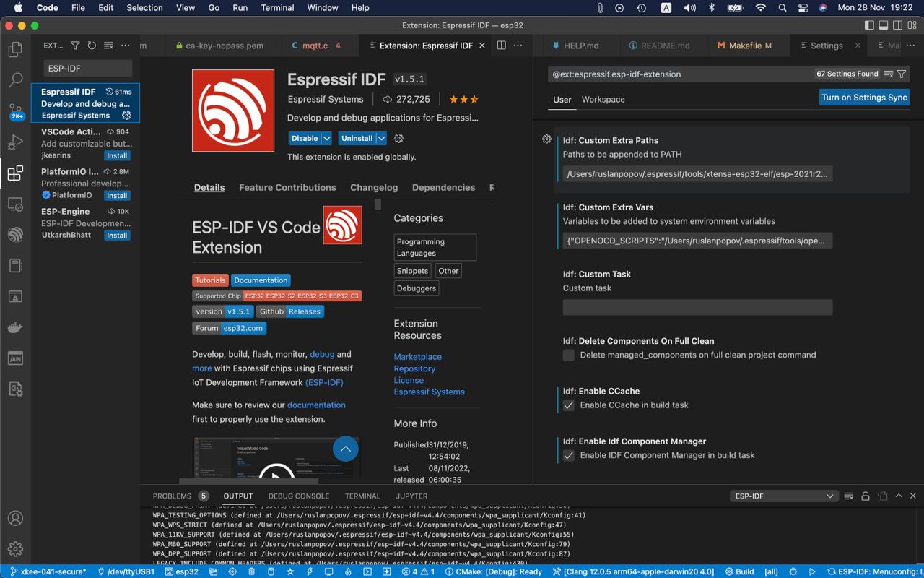Open the Remote Explorer activity bar icon

coord(15,204)
